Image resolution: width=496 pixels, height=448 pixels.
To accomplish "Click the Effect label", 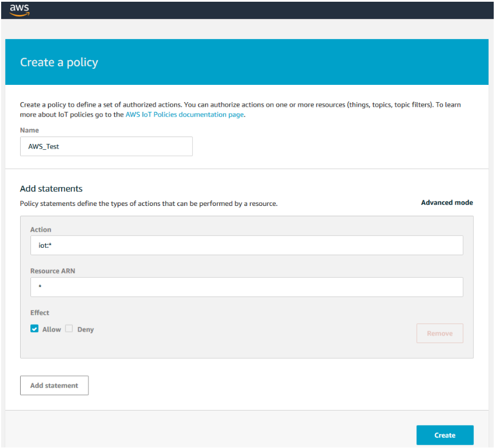I will tap(40, 313).
